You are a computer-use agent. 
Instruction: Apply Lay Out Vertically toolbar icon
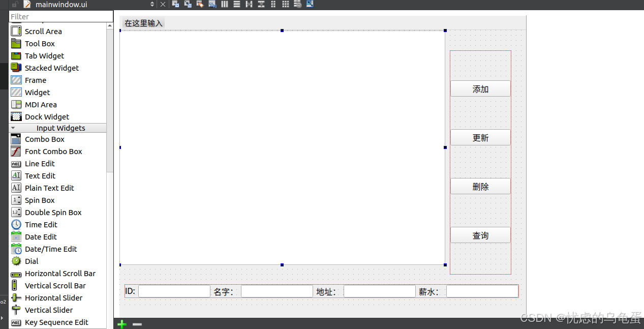point(236,4)
